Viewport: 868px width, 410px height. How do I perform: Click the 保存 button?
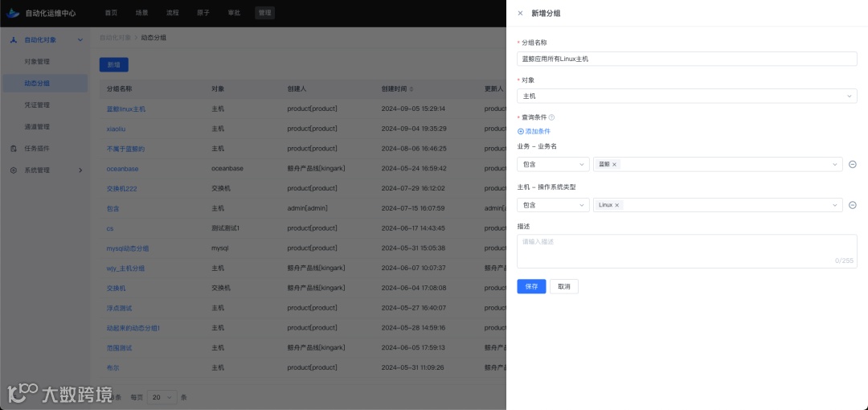[x=531, y=286]
